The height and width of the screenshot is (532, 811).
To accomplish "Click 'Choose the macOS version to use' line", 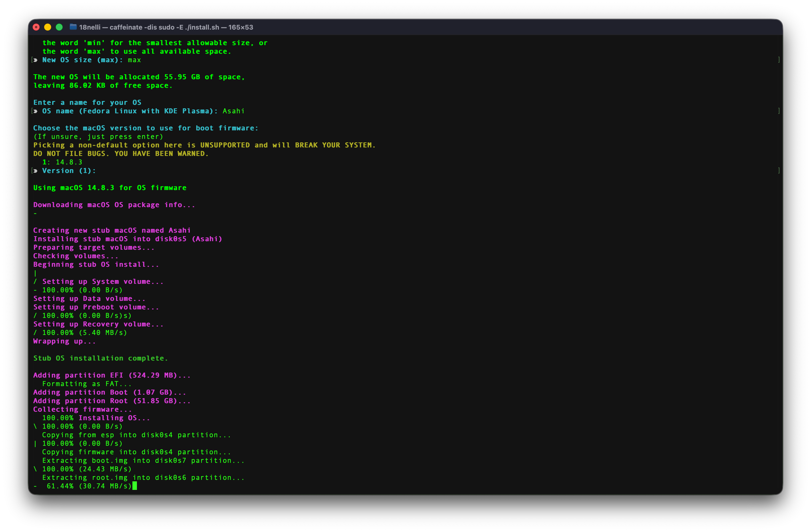I will point(146,128).
